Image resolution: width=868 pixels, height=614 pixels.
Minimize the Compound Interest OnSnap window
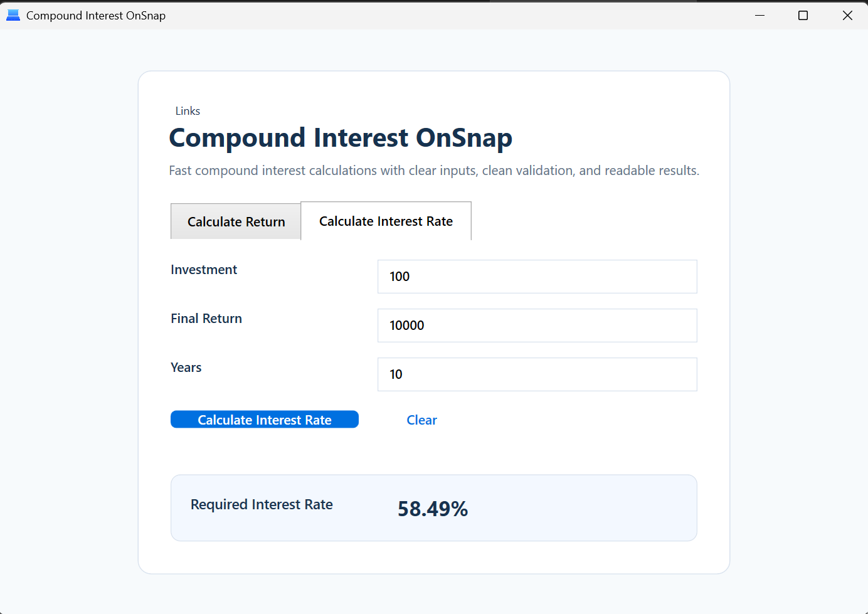click(760, 15)
